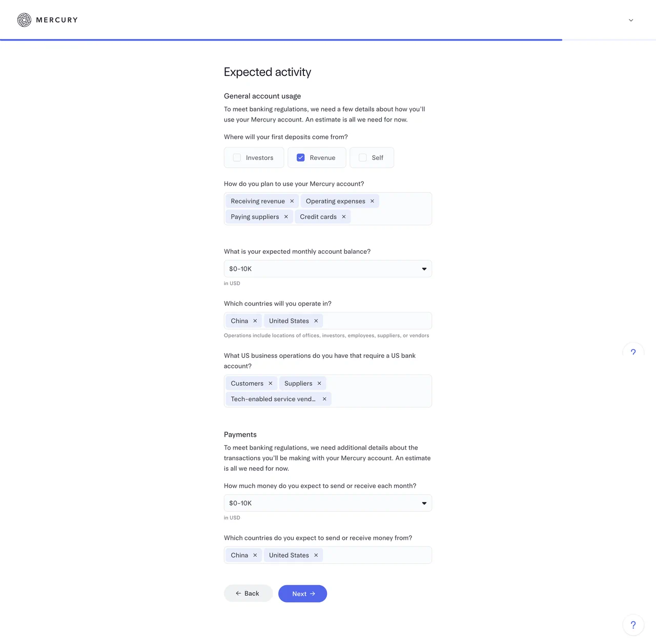
Task: Uncheck the Revenue deposit source
Action: [x=301, y=158]
